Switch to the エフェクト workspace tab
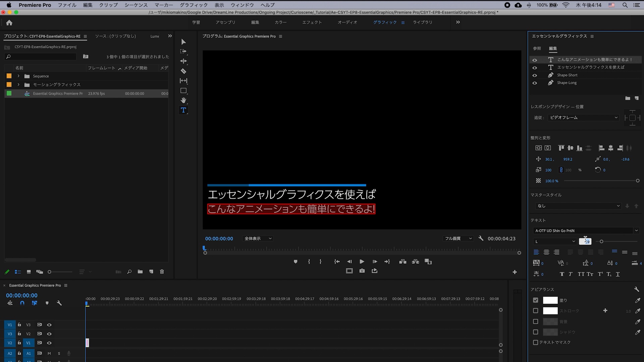 tap(312, 22)
